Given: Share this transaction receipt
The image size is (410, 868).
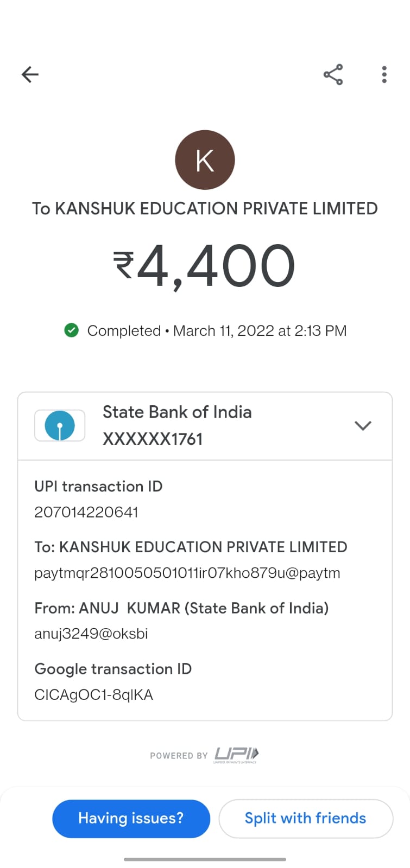Looking at the screenshot, I should (x=333, y=74).
